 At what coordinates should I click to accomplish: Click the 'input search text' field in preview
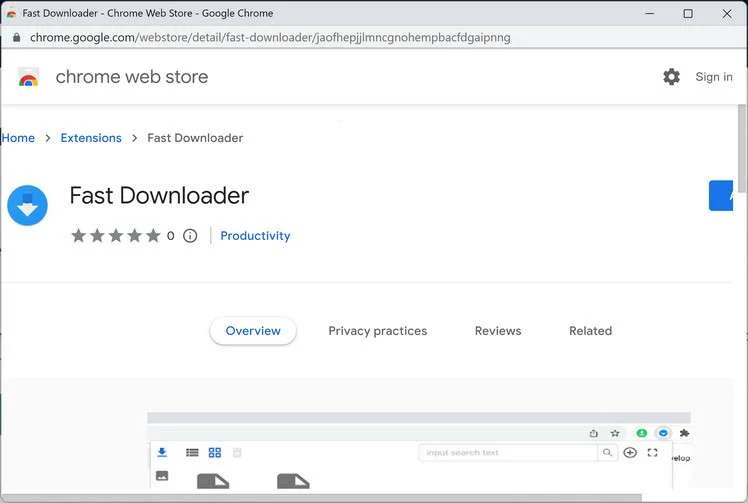(508, 452)
